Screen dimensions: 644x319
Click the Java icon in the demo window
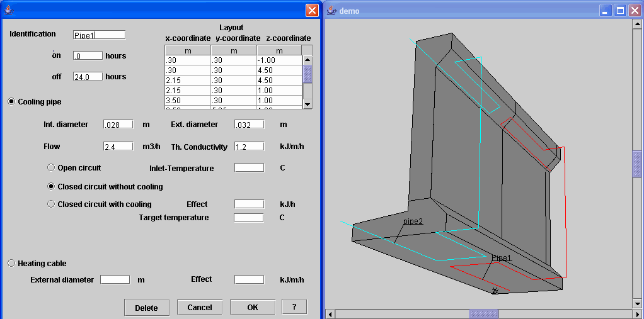332,11
